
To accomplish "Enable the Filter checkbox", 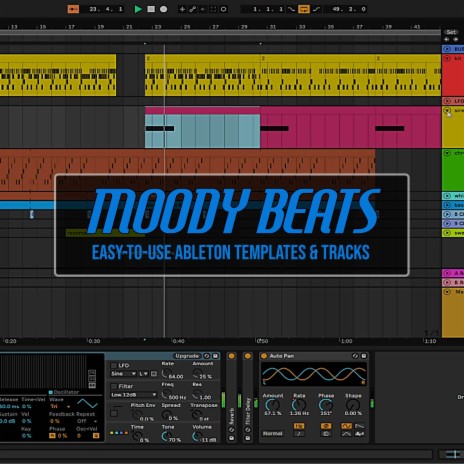I will tap(114, 386).
